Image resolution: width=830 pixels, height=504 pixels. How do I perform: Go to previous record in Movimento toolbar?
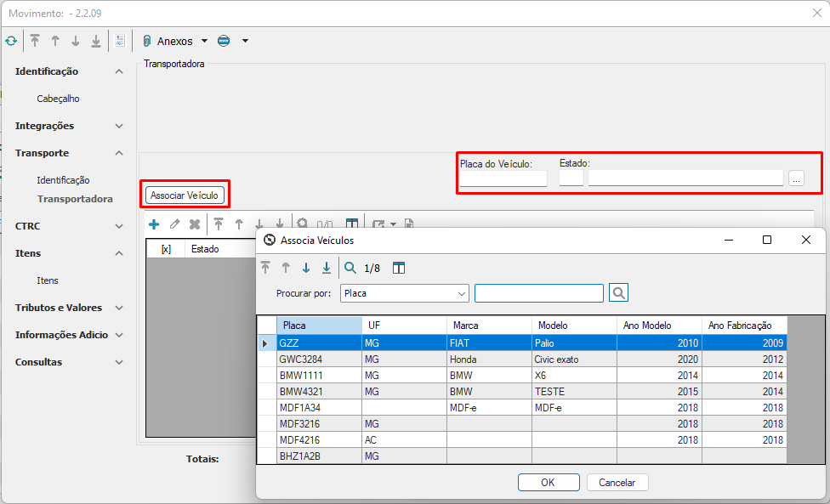[x=55, y=41]
